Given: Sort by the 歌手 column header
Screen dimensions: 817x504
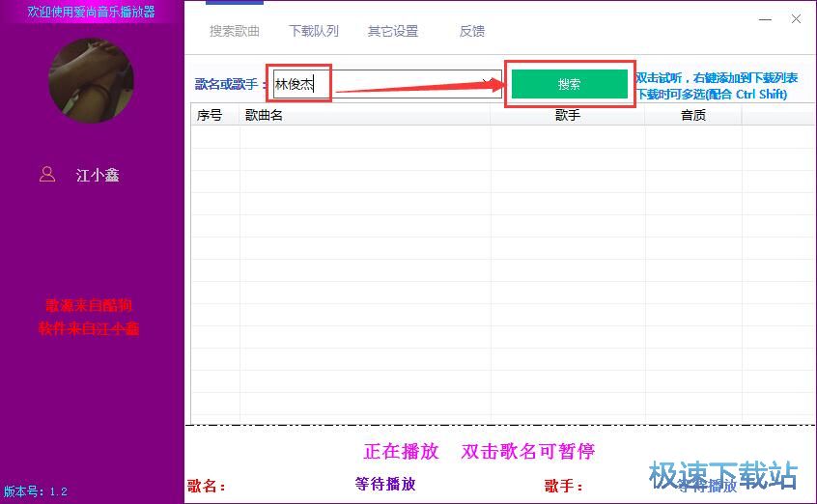Looking at the screenshot, I should click(x=568, y=115).
